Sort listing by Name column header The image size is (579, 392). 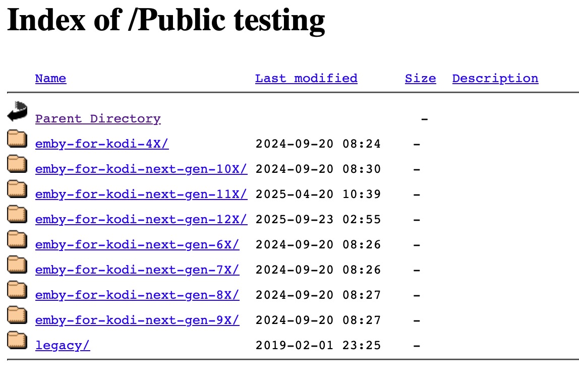(x=50, y=79)
